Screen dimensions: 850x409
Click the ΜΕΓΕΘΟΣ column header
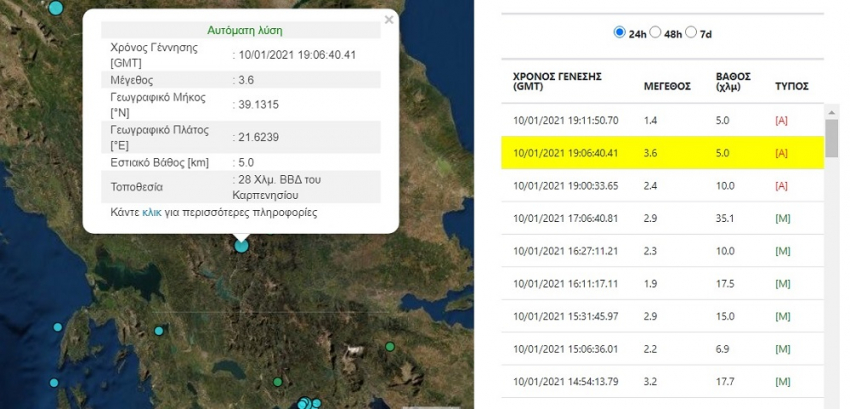coord(667,86)
